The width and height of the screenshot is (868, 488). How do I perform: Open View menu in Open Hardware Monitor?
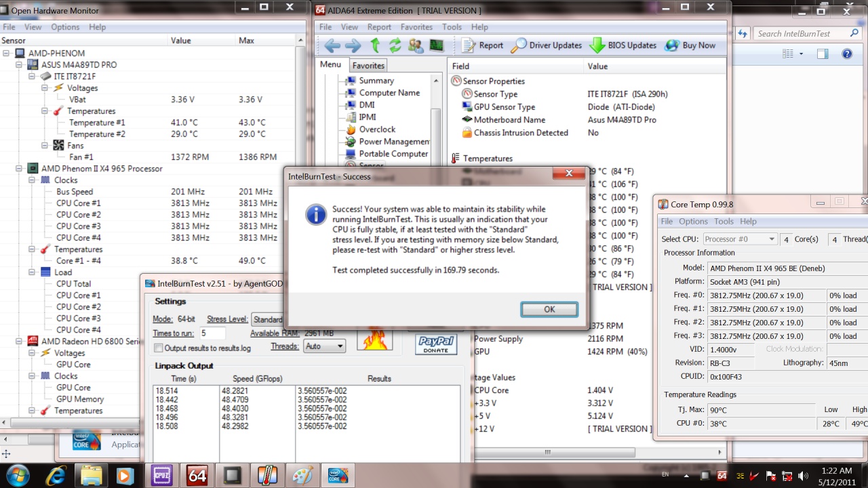tap(33, 27)
